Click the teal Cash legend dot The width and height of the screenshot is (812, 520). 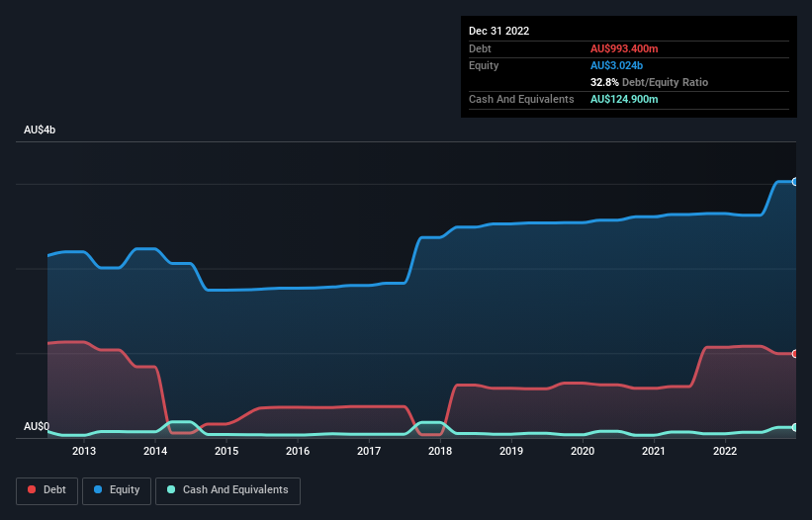(171, 489)
